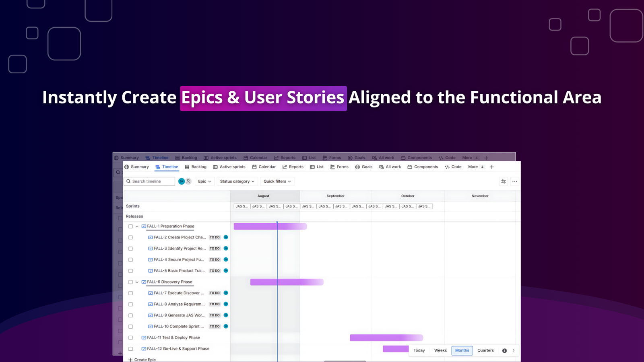This screenshot has width=644, height=362.
Task: Open the Code view
Action: click(453, 167)
